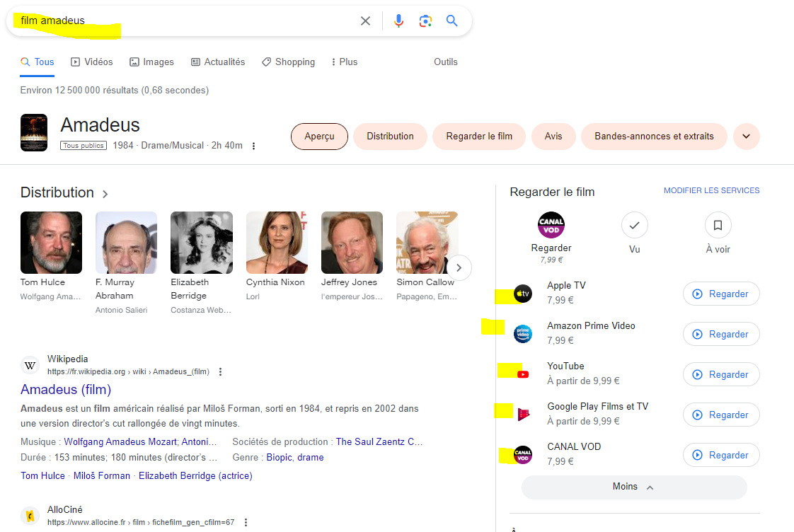Switch to the Images tab

[x=152, y=62]
